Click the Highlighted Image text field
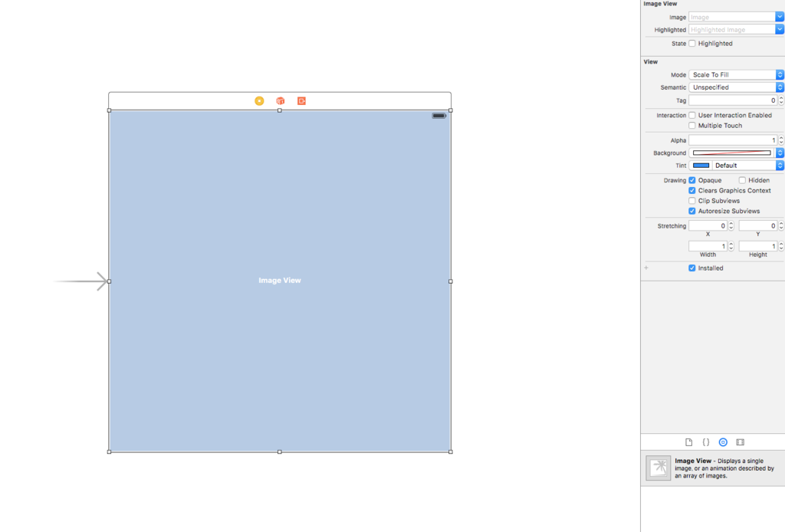The height and width of the screenshot is (532, 785). click(732, 30)
